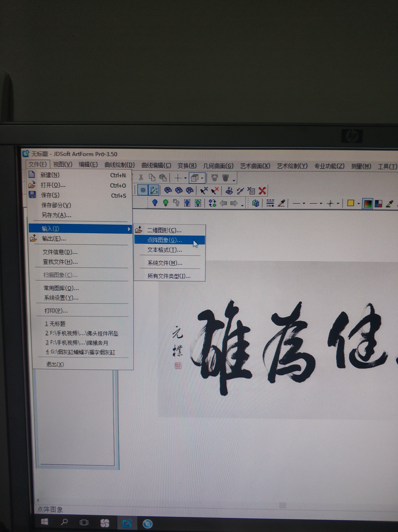Screen dimensions: 398x532
Task: Click the deselect cursor with red X
Action: tap(215, 191)
